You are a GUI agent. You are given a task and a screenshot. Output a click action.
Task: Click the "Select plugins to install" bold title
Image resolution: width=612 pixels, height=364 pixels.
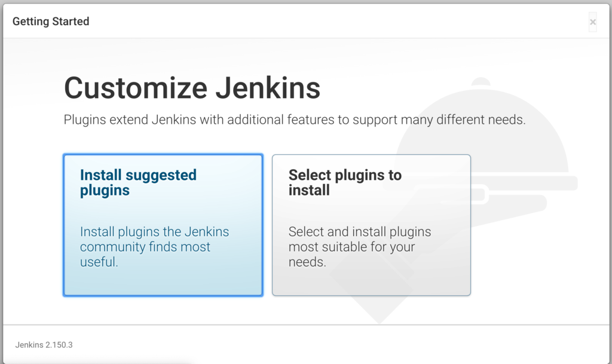coord(345,182)
